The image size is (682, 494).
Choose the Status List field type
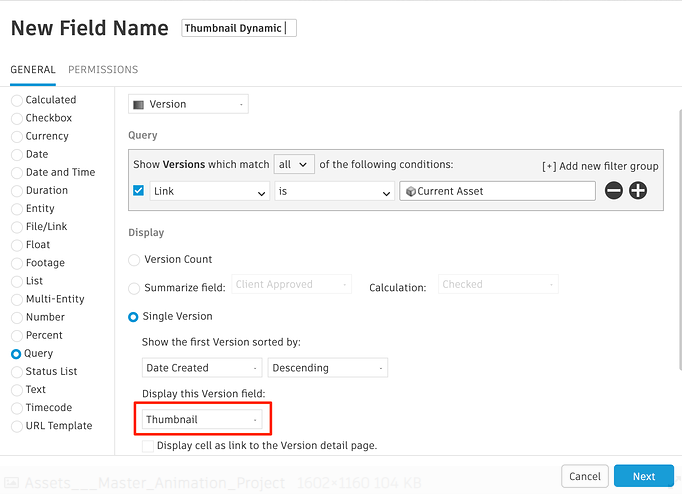(17, 372)
